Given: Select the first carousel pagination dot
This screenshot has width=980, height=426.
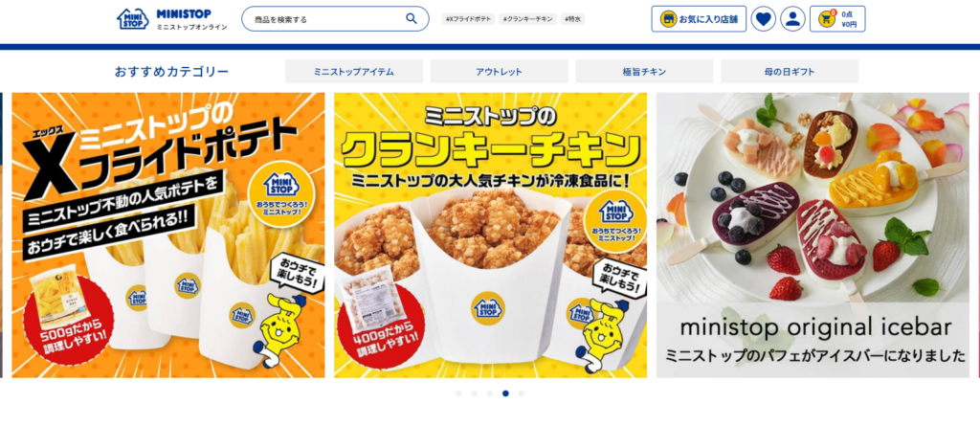Looking at the screenshot, I should click(x=458, y=393).
